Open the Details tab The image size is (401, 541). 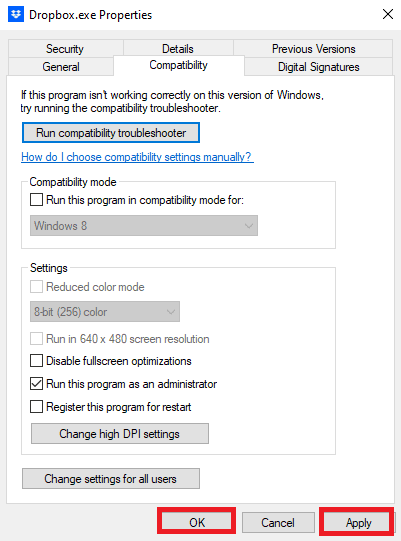click(x=178, y=49)
